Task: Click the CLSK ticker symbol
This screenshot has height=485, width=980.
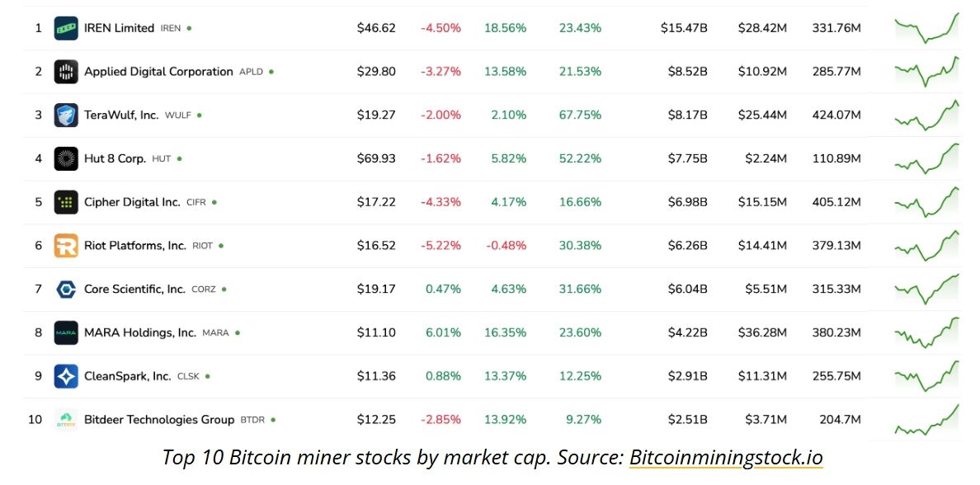Action: click(187, 377)
